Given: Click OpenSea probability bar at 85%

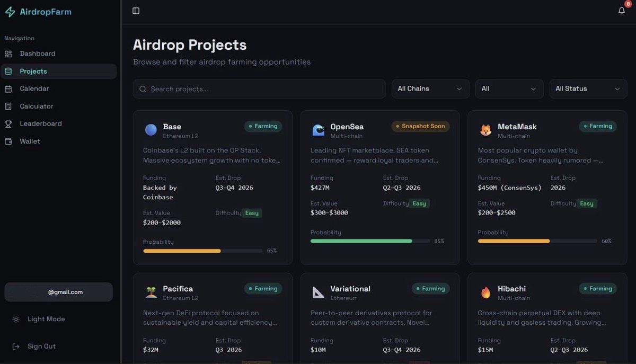Looking at the screenshot, I should pyautogui.click(x=370, y=241).
